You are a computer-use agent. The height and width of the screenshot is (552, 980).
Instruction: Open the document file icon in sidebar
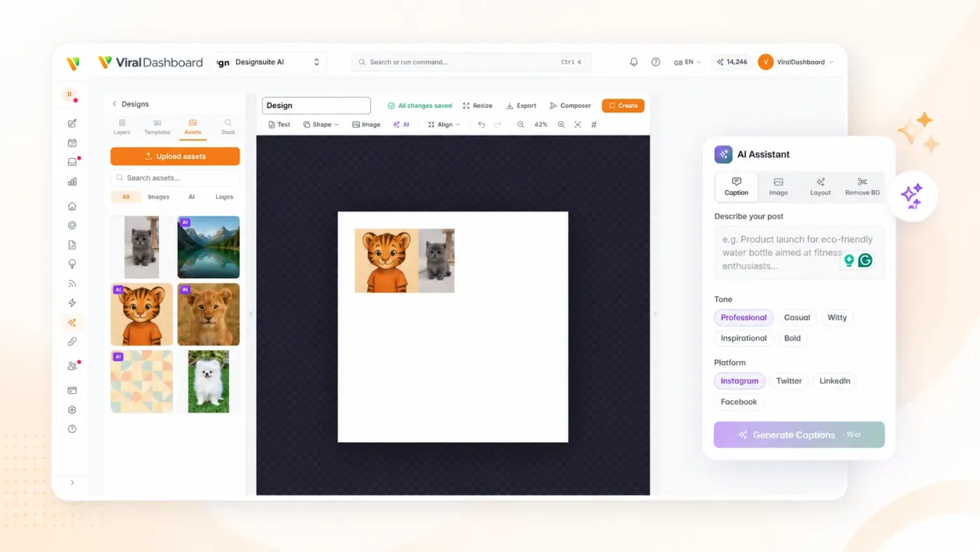pos(72,245)
